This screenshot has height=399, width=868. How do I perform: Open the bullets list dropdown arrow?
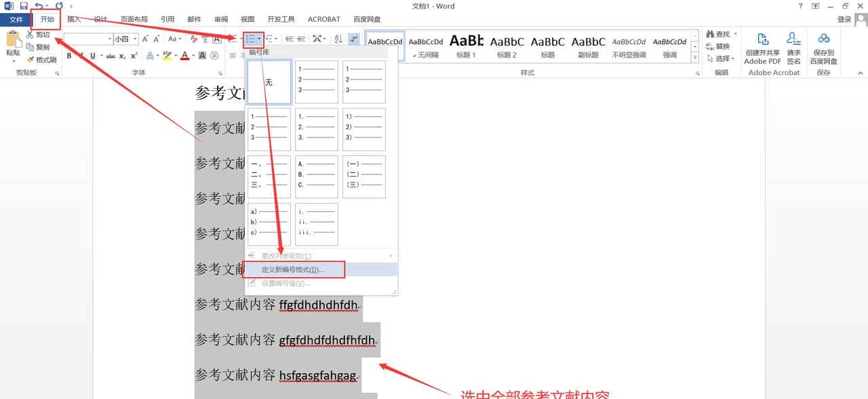[x=260, y=39]
